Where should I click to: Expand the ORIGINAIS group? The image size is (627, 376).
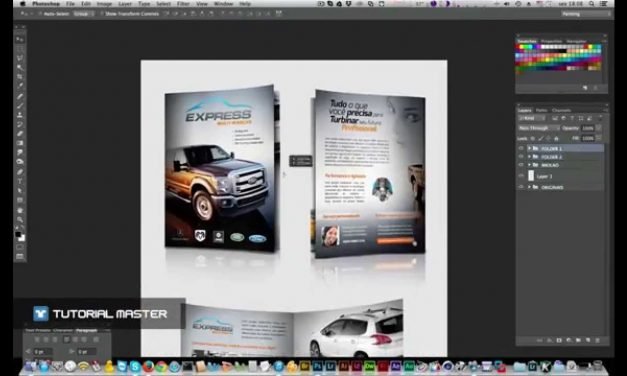coord(529,187)
